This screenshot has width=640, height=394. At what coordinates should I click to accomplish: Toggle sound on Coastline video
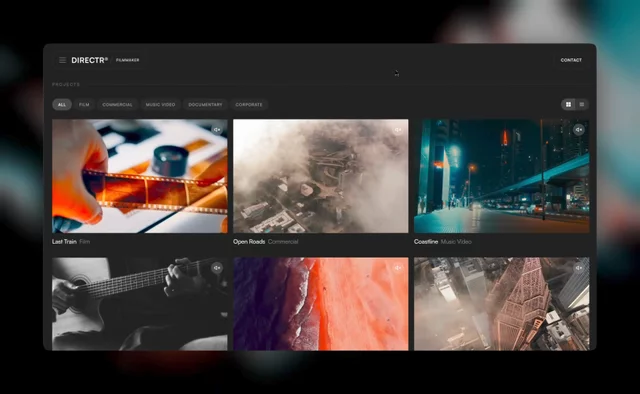[579, 130]
